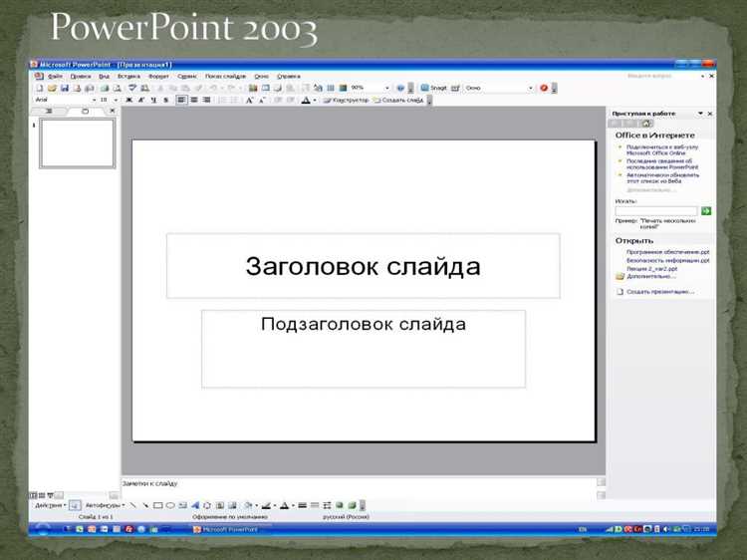Image resolution: width=747 pixels, height=560 pixels.
Task: Select the Text Box tool
Action: click(182, 505)
